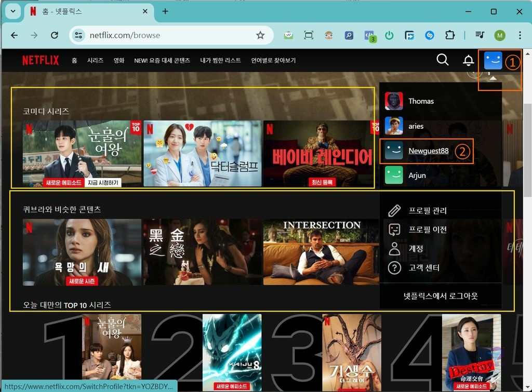Open the tab search dropdown chevron

click(13, 11)
